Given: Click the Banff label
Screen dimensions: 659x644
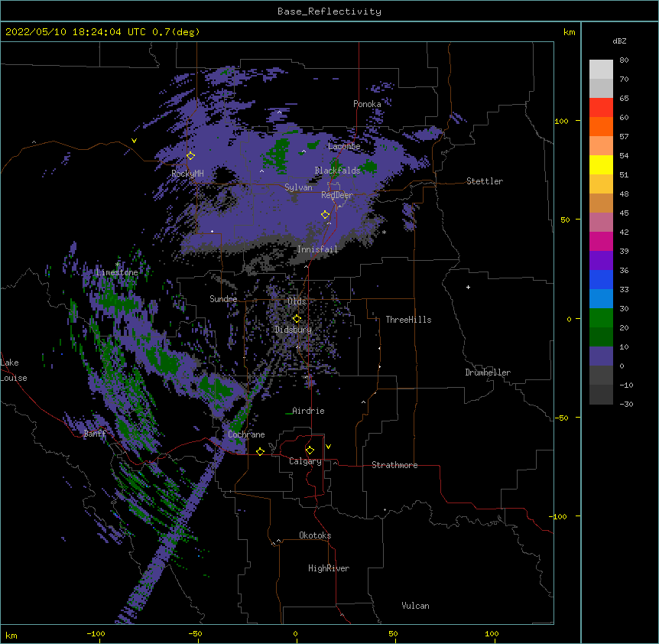Looking at the screenshot, I should [95, 434].
